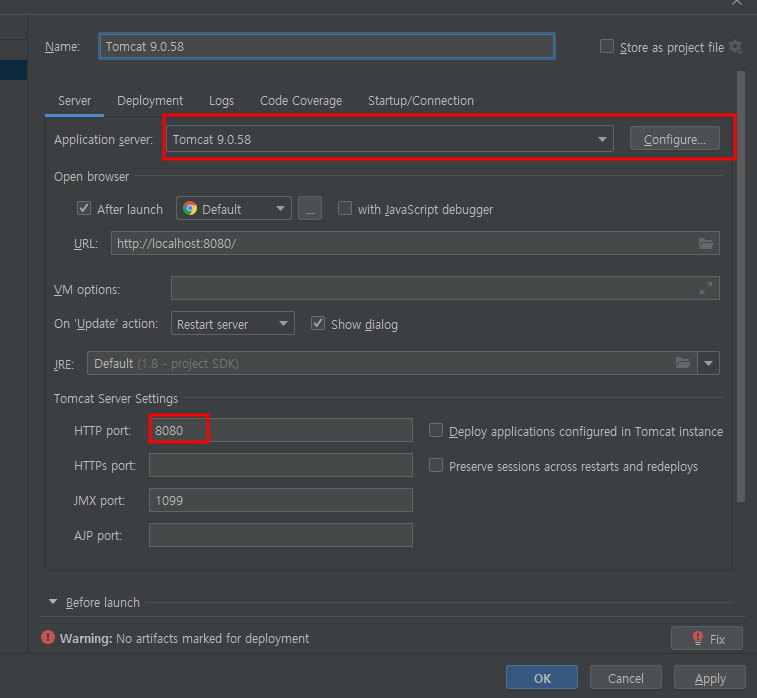Viewport: 757px width, 698px height.
Task: Click the vertical scrollbar of the dialog
Action: coord(741,287)
